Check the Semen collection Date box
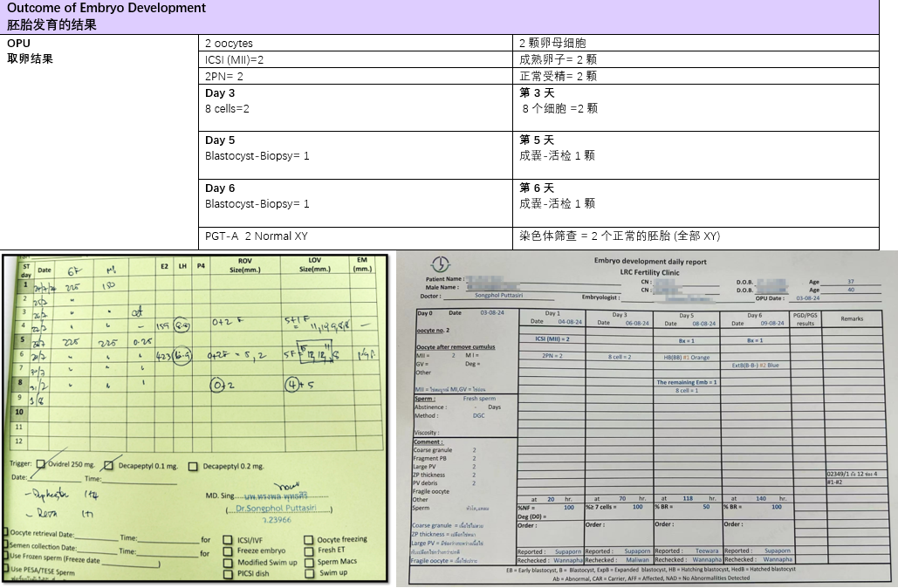This screenshot has height=588, width=898. (x=6, y=544)
